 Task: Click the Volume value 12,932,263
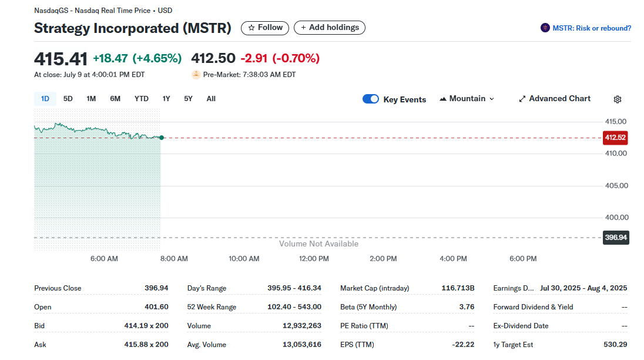(302, 325)
